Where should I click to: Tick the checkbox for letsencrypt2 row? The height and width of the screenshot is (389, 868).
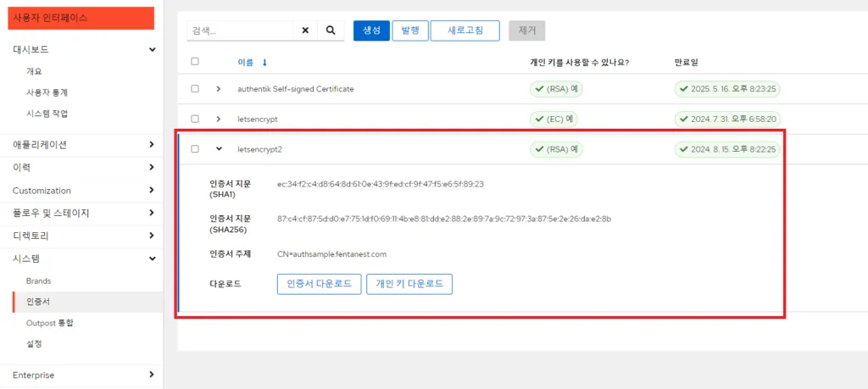tap(195, 149)
